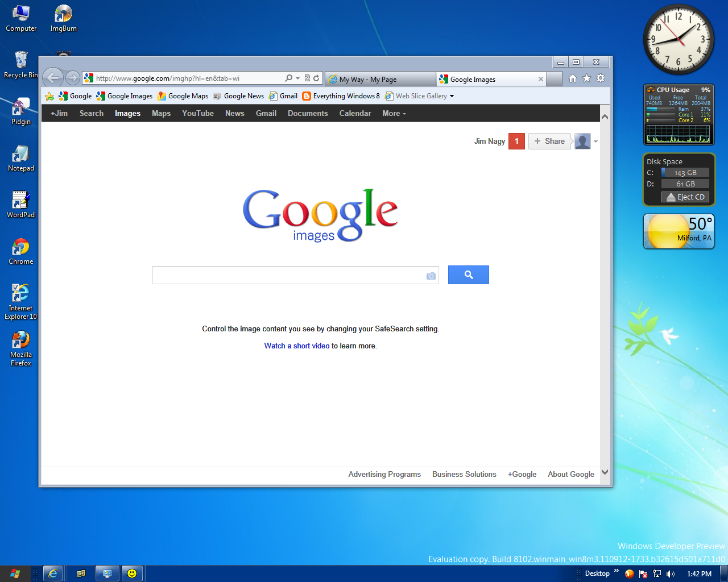728x582 pixels.
Task: Expand the More menu in Google bar
Action: pos(394,113)
